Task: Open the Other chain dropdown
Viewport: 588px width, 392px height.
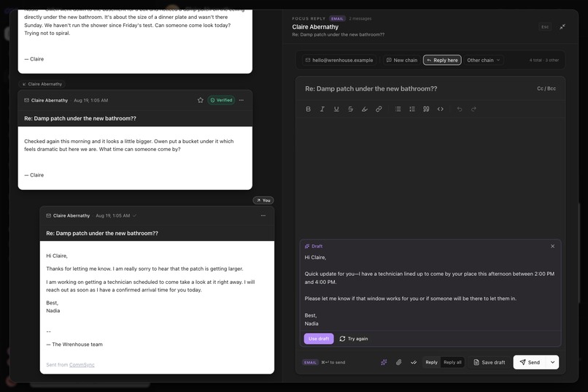Action: tap(484, 60)
